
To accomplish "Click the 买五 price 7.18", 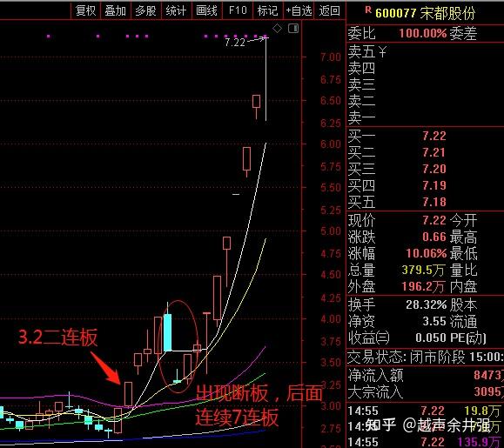I will point(434,202).
